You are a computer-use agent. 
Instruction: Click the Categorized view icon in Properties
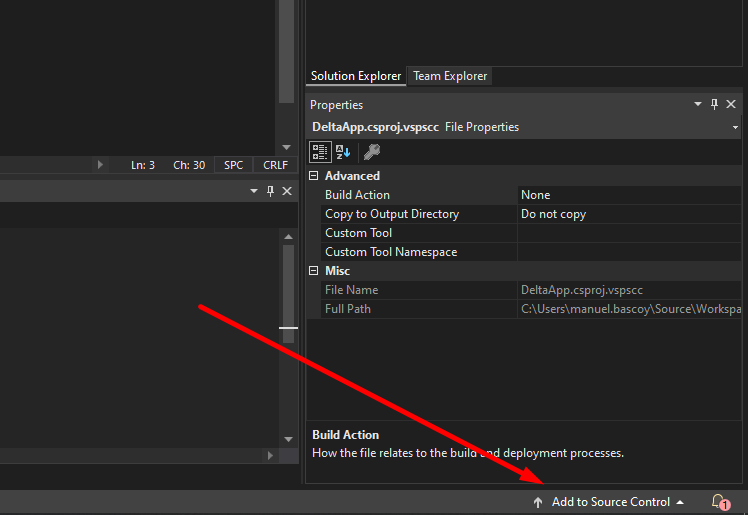pyautogui.click(x=320, y=152)
